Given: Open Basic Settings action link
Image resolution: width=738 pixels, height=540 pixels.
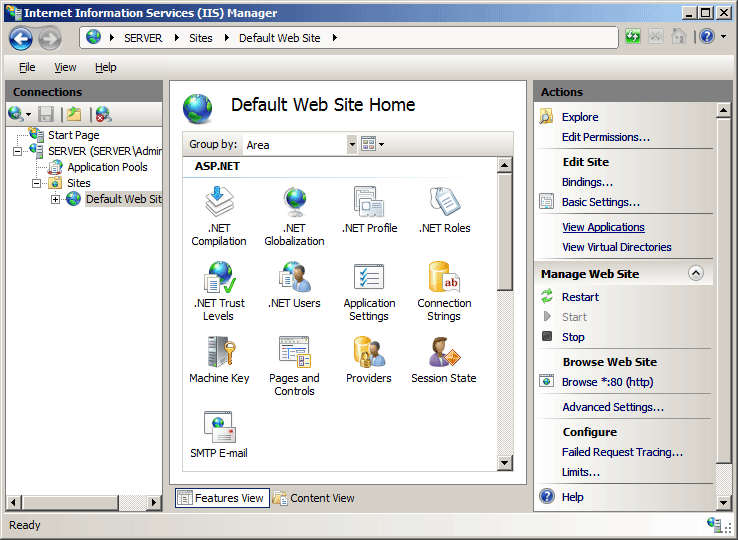Looking at the screenshot, I should point(601,202).
